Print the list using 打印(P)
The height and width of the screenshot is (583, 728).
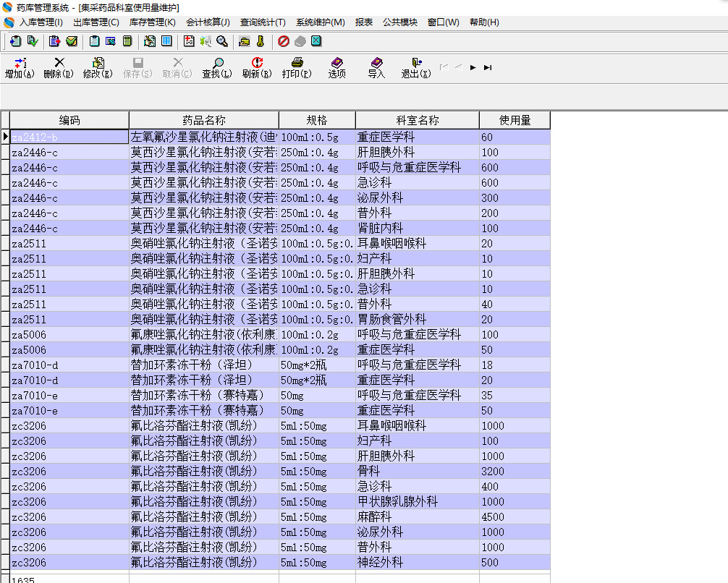pos(297,68)
